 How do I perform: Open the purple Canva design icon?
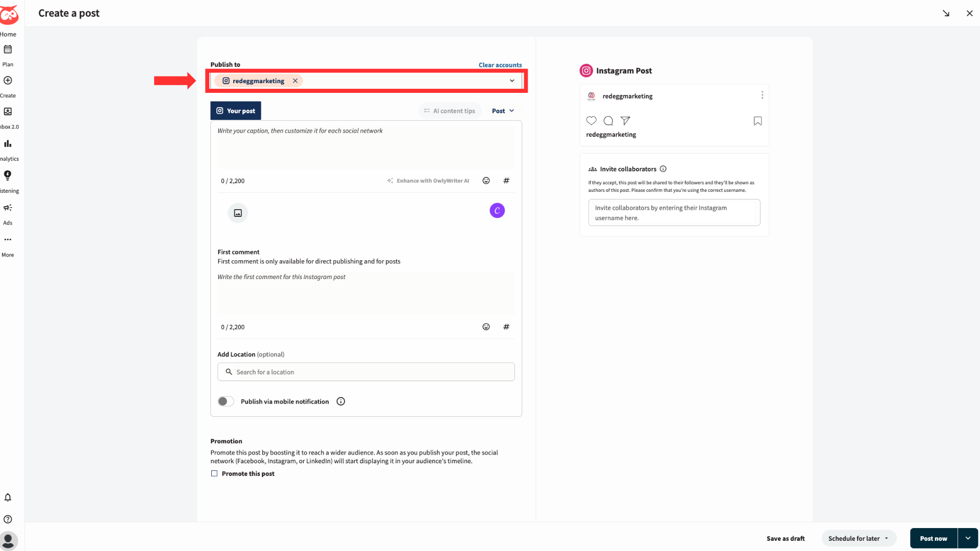[x=497, y=211]
